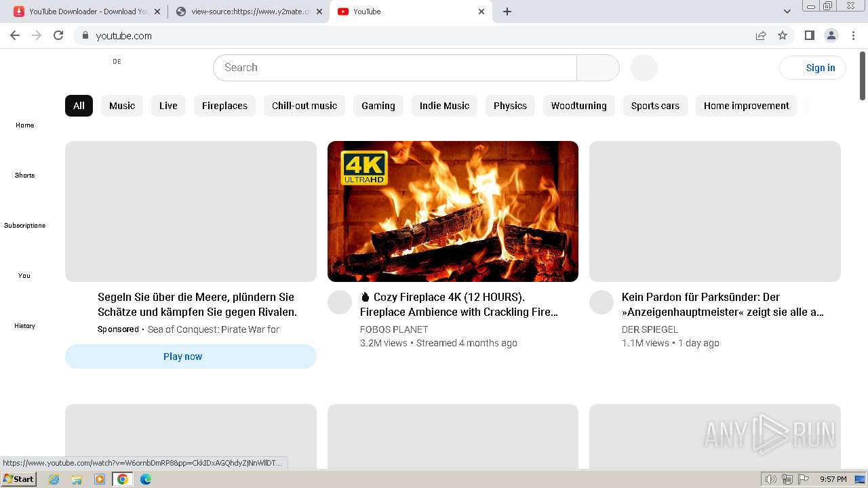868x488 pixels.
Task: Open the Chrome profile avatar
Action: point(831,35)
